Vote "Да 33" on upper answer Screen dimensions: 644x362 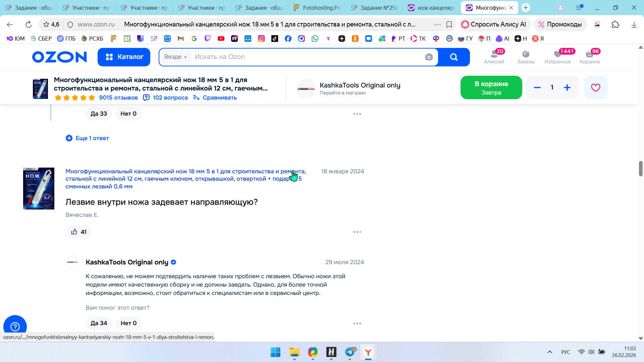[x=99, y=114]
